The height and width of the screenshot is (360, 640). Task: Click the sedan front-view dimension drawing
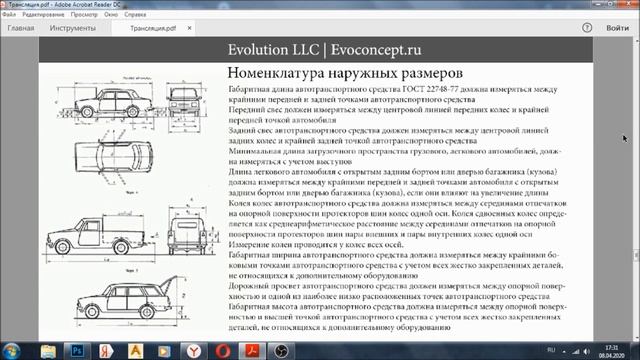tap(186, 106)
